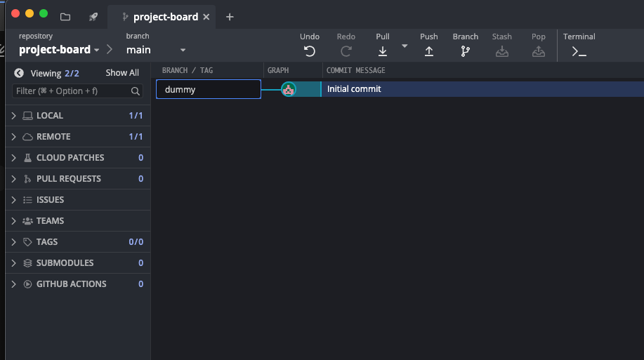The height and width of the screenshot is (360, 644).
Task: Click the rocket icon in the tab bar
Action: coord(93,17)
